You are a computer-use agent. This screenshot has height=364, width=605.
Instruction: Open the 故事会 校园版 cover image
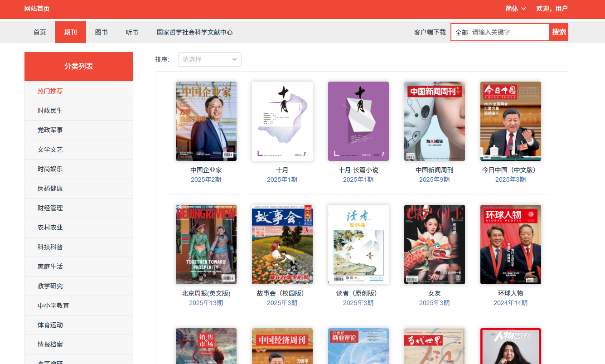pyautogui.click(x=282, y=244)
